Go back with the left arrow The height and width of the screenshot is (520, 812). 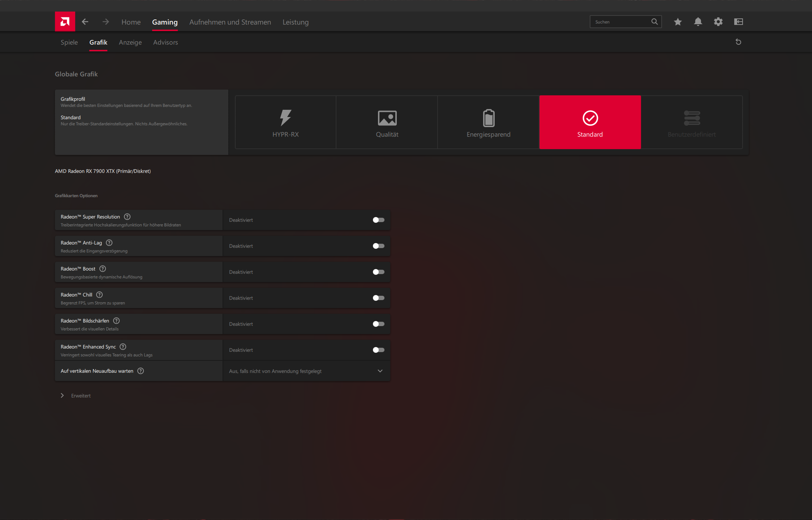click(85, 22)
